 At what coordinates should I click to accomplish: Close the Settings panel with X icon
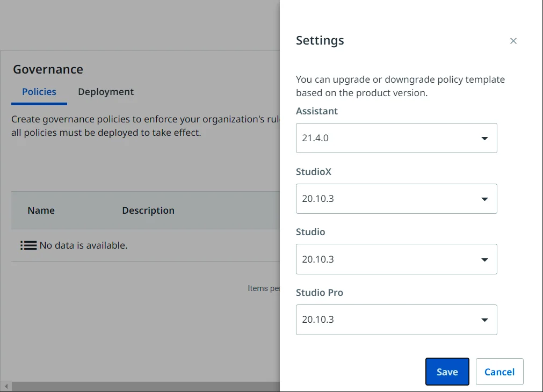click(513, 41)
